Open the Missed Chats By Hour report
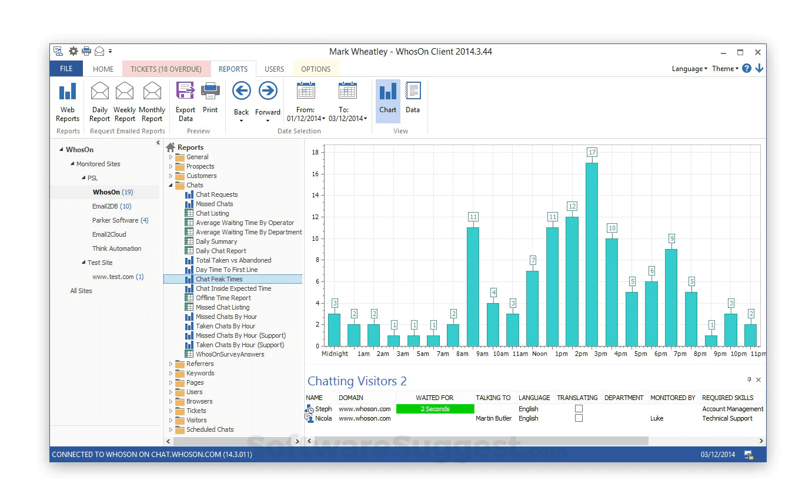The image size is (812, 504). [x=226, y=317]
